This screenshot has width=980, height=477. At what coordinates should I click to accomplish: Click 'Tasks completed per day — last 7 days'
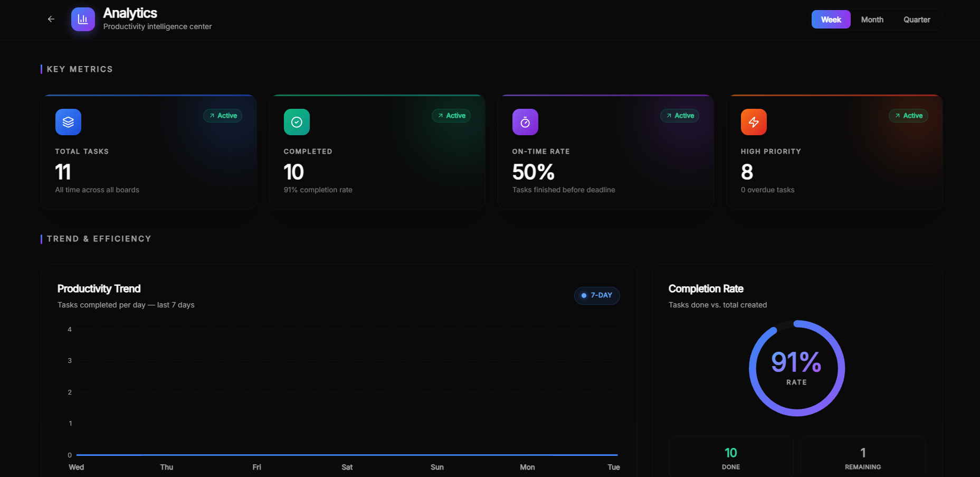point(126,305)
